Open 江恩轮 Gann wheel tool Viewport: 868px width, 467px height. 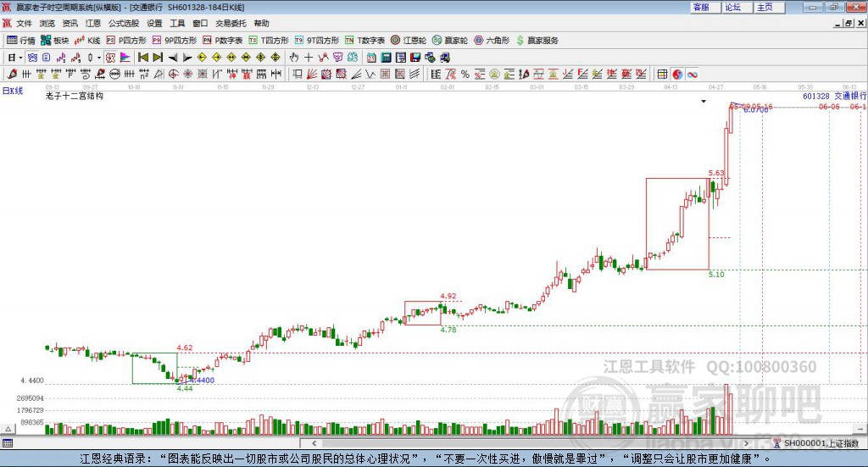coord(409,41)
